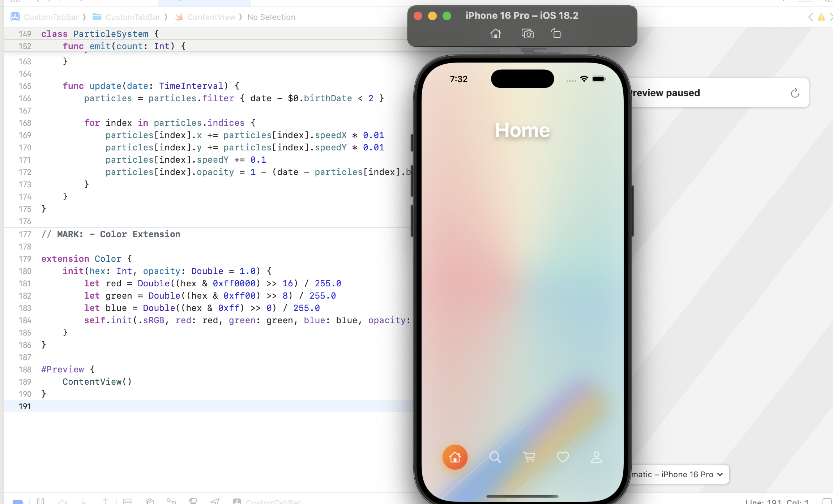Tap the profile person tab icon
Screen dimensions: 833x504
[596, 457]
